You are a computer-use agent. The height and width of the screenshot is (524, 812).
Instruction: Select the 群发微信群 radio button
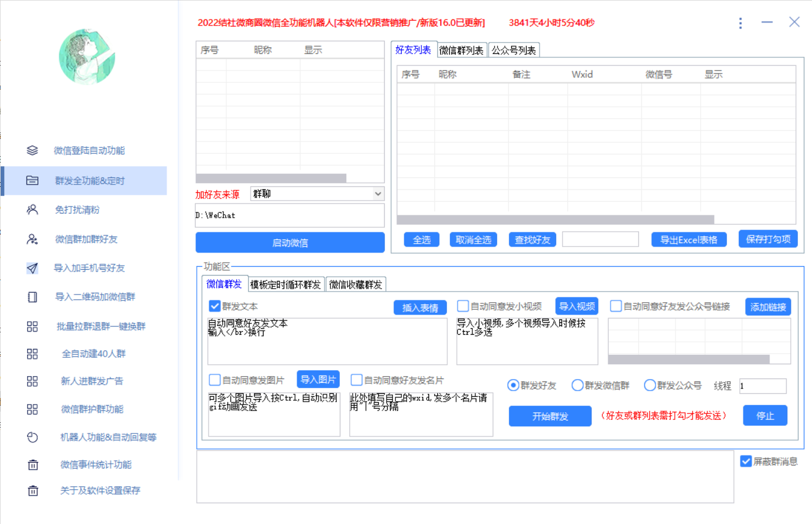[x=577, y=385]
